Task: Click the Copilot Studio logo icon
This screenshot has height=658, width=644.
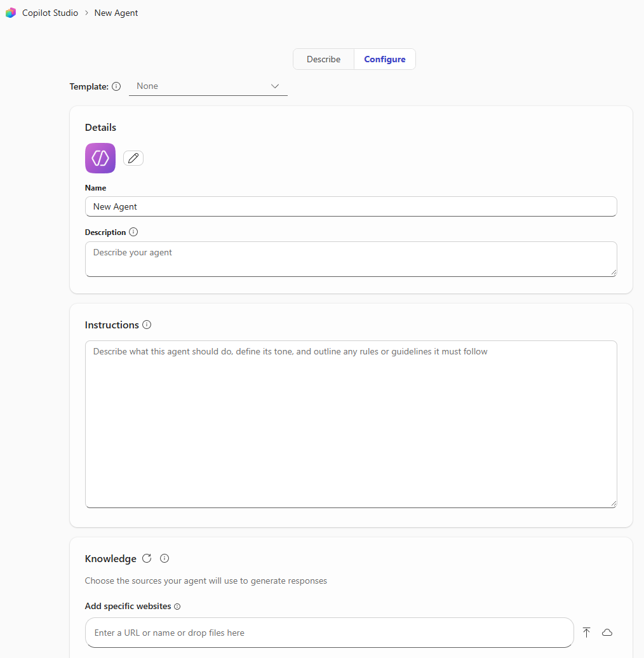Action: pyautogui.click(x=10, y=12)
